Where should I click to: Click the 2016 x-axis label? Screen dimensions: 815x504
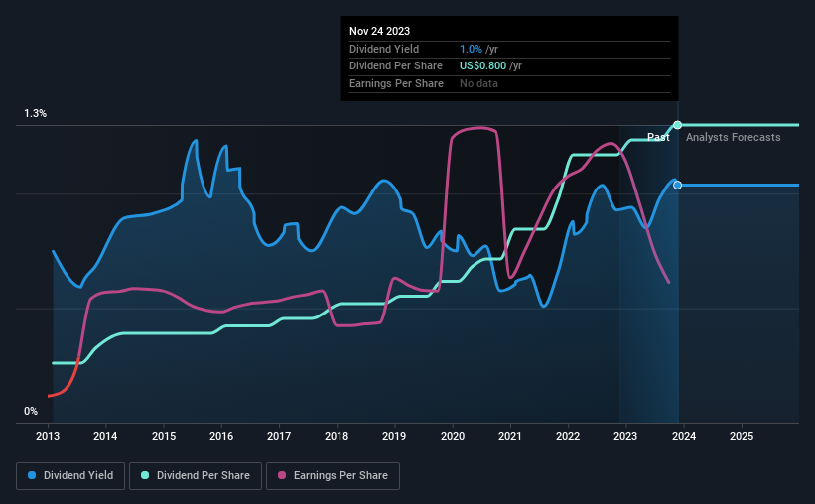(221, 436)
